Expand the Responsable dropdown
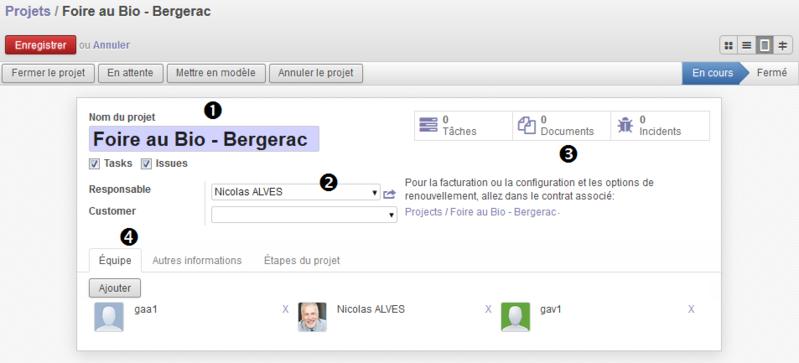799x363 pixels. (x=296, y=192)
